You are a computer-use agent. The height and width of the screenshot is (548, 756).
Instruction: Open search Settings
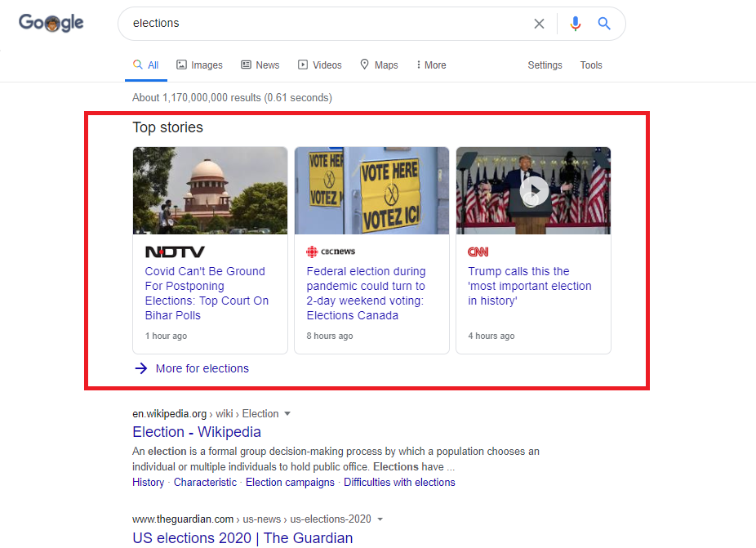tap(545, 65)
